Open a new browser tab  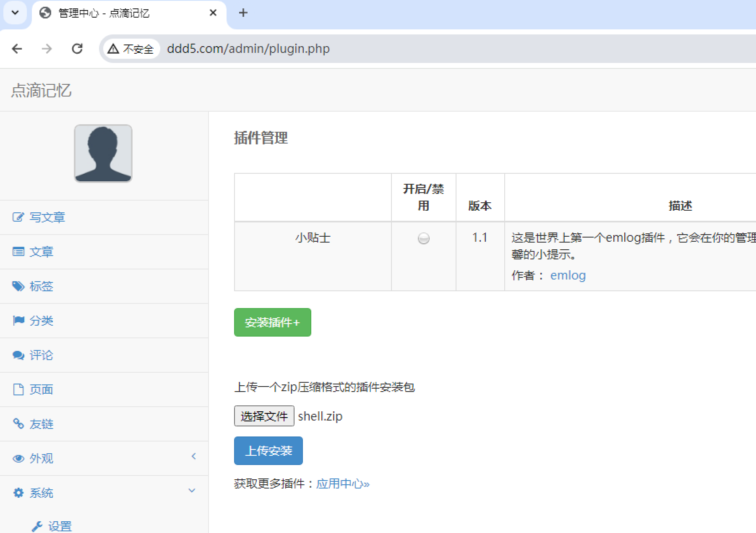[x=243, y=13]
